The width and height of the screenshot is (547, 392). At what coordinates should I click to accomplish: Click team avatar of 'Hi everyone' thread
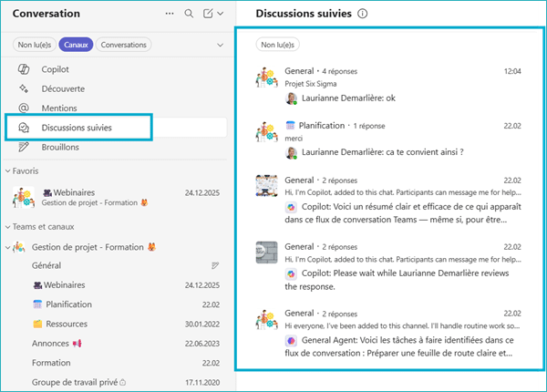pyautogui.click(x=266, y=319)
